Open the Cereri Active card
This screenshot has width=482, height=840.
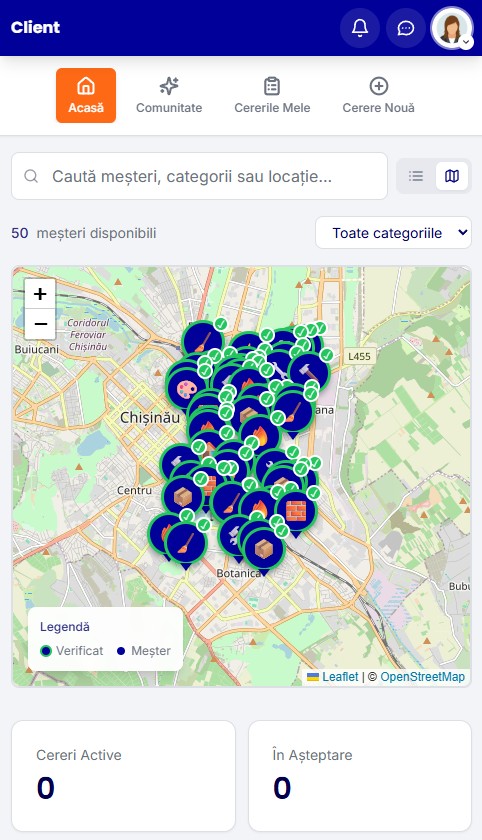point(123,776)
